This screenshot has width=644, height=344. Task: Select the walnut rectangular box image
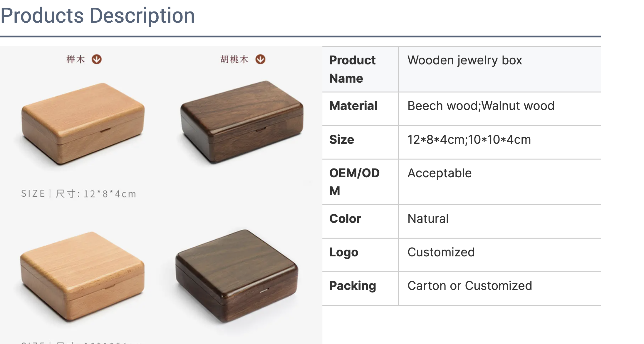242,122
